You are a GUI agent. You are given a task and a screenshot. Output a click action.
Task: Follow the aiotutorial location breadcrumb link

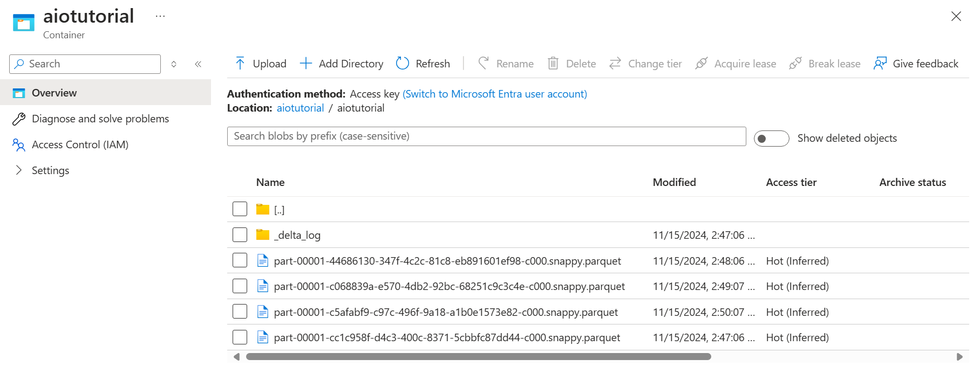300,108
